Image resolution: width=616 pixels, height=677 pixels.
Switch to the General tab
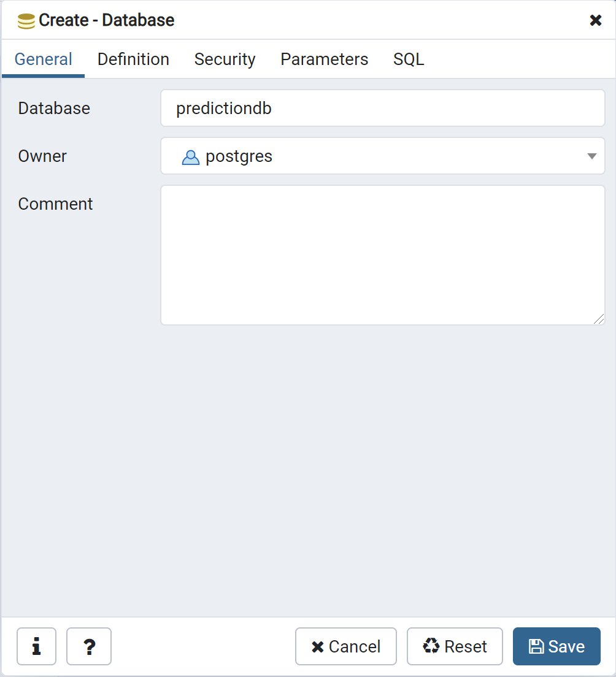pyautogui.click(x=44, y=59)
